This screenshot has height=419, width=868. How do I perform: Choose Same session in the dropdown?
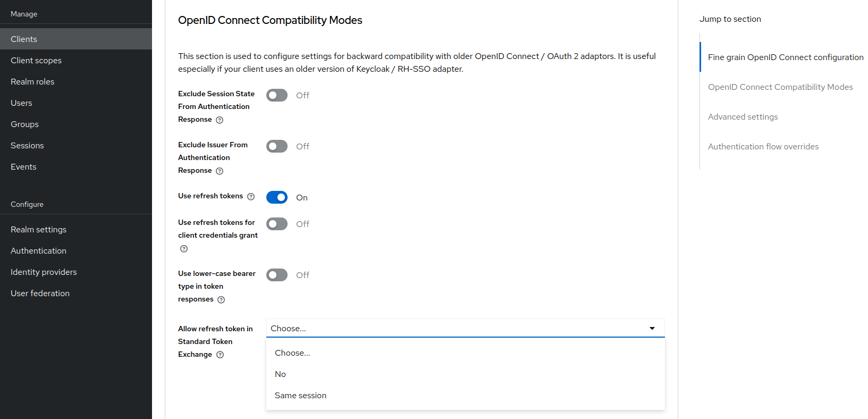pos(300,395)
